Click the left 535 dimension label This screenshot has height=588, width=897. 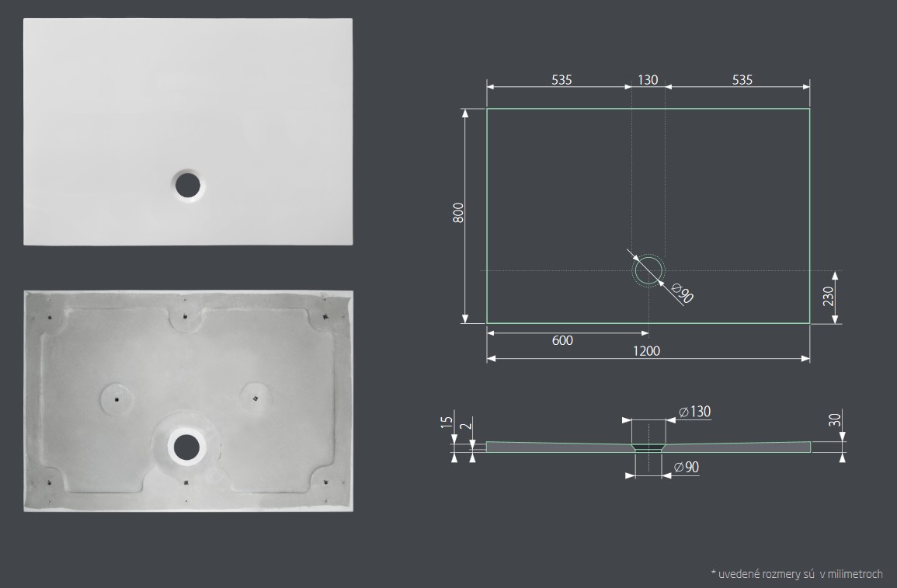click(x=561, y=80)
